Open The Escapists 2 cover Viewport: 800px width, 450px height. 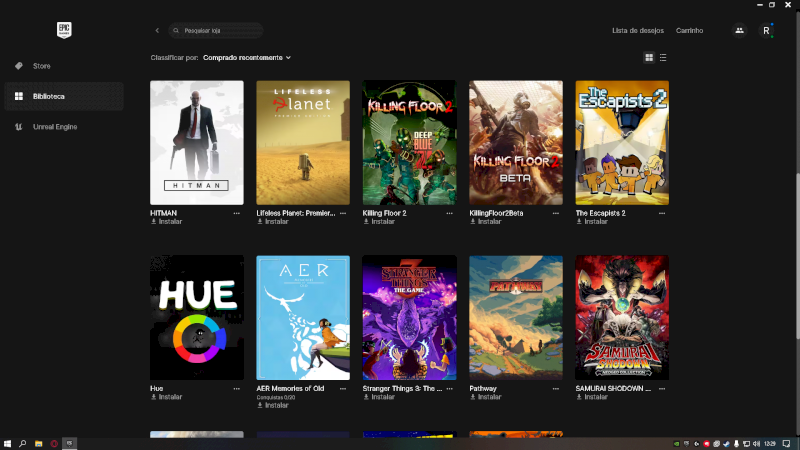pyautogui.click(x=622, y=142)
